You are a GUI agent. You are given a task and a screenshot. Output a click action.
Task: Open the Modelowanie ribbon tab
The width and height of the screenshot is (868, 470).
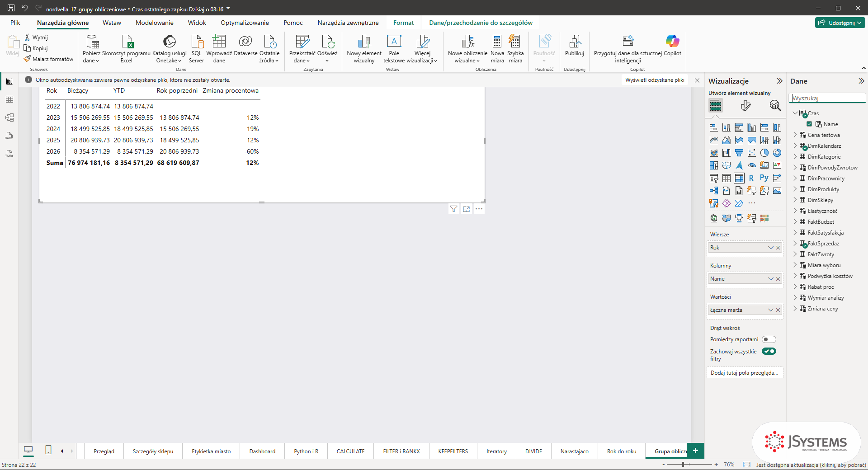tap(155, 23)
